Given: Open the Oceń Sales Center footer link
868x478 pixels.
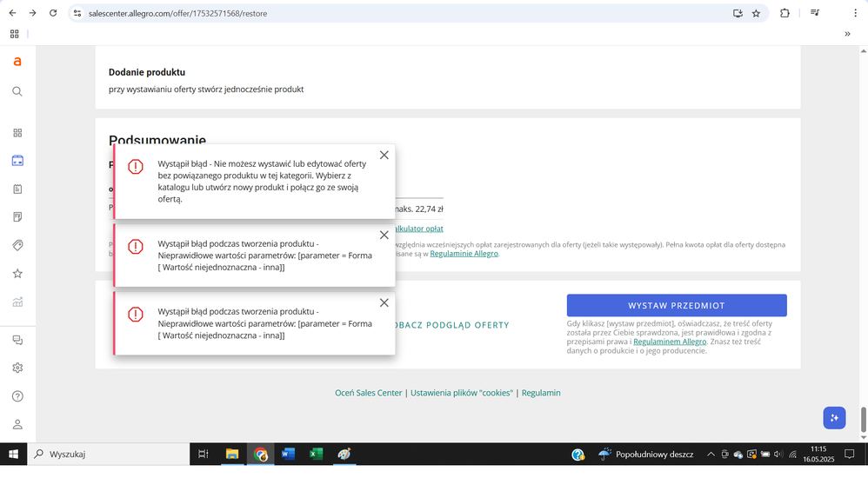Looking at the screenshot, I should (368, 393).
